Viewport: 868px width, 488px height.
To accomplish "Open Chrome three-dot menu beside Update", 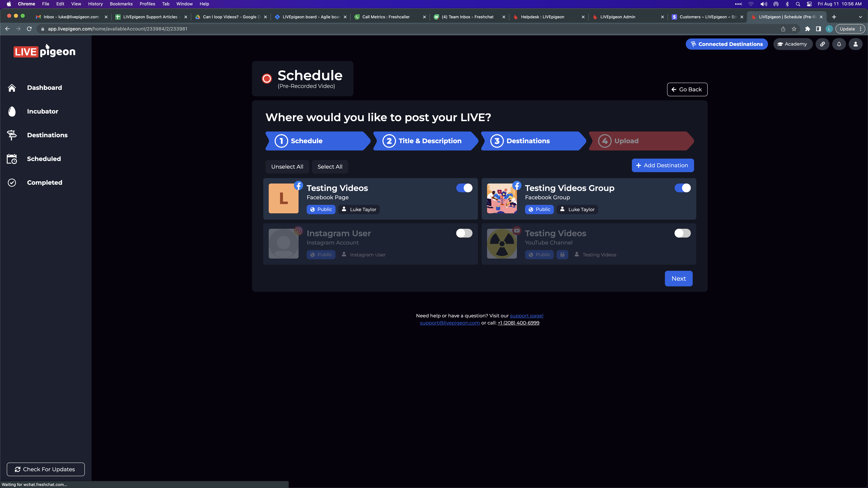I will click(x=860, y=29).
